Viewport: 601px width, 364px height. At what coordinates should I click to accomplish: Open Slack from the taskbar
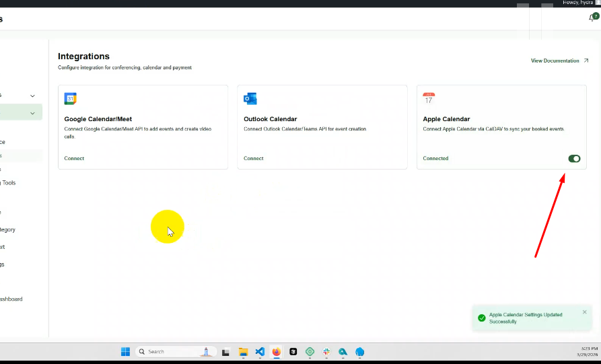tap(326, 352)
